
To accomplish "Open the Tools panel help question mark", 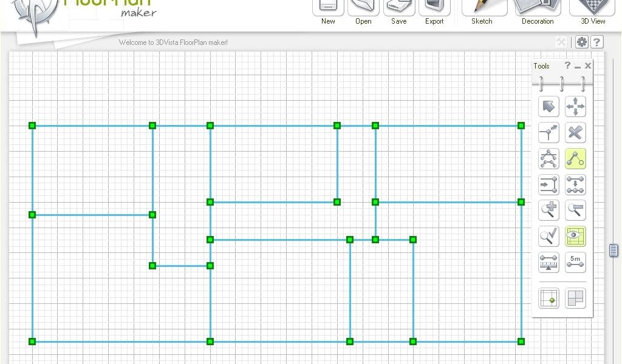I will 567,66.
